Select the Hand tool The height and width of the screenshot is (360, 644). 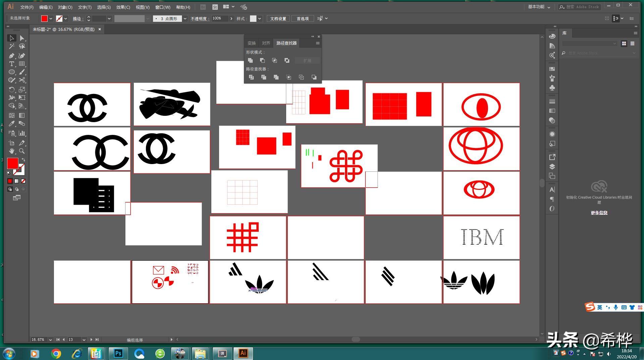(x=11, y=151)
